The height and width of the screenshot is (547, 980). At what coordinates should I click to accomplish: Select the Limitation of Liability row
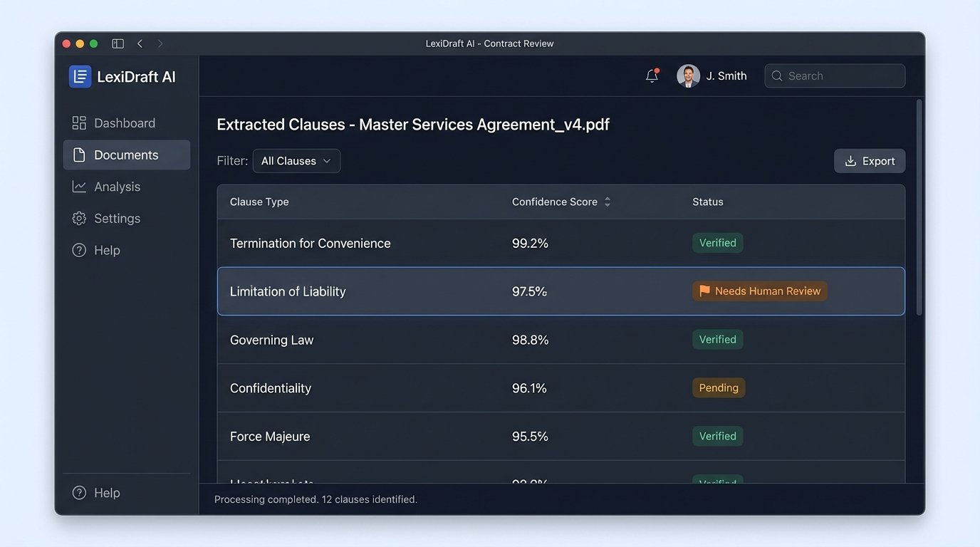point(427,291)
